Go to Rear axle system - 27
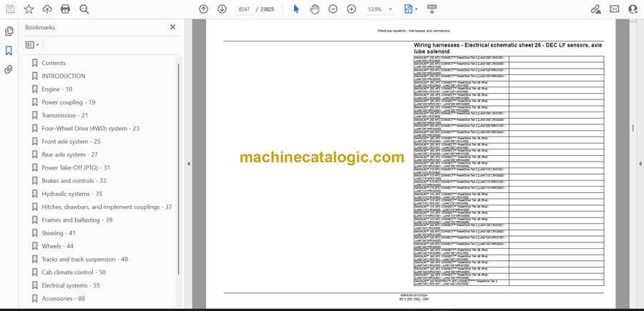The height and width of the screenshot is (311, 644). [x=70, y=154]
